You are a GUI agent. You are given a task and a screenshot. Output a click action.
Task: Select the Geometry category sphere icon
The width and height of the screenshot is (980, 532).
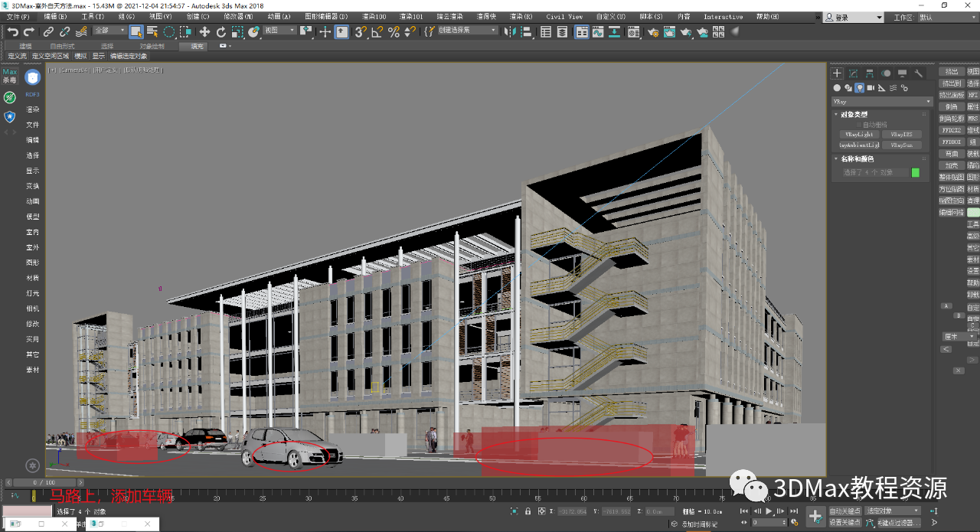pyautogui.click(x=837, y=88)
